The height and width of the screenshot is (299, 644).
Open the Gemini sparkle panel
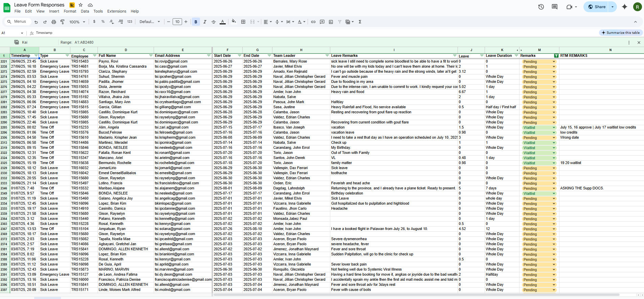tap(625, 7)
